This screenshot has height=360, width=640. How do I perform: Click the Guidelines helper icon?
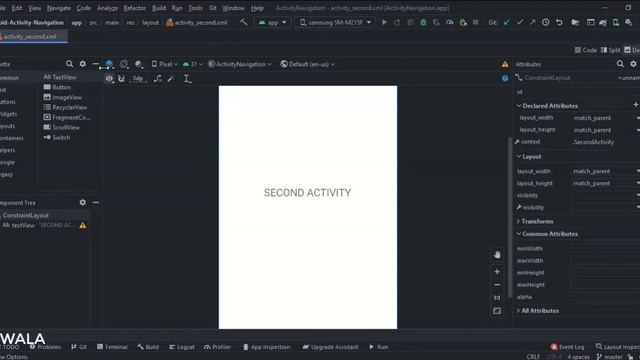tap(187, 78)
